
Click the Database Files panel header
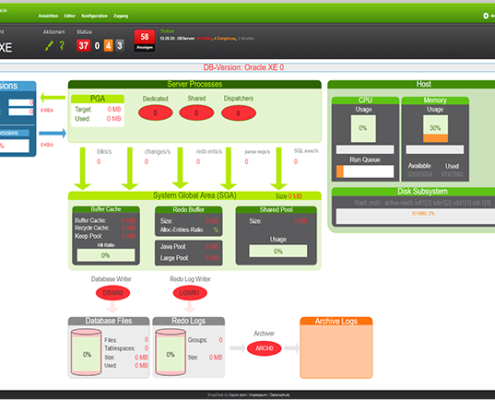[x=109, y=321]
